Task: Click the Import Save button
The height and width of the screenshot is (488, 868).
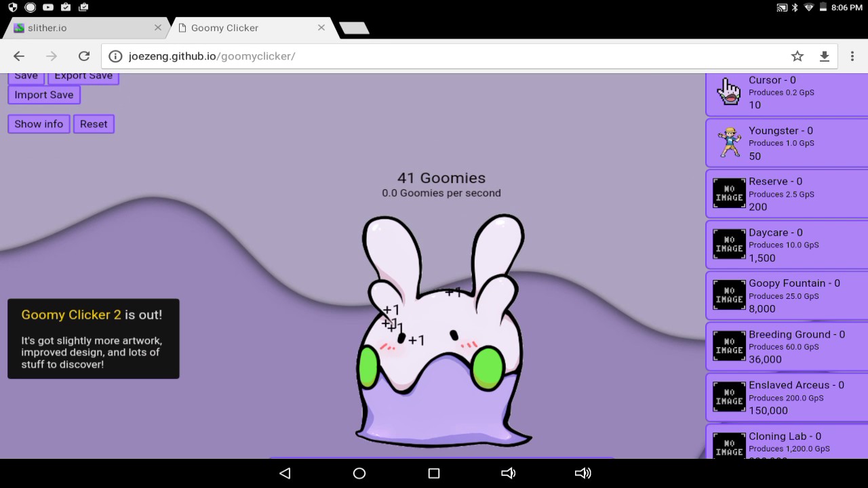Action: [44, 95]
